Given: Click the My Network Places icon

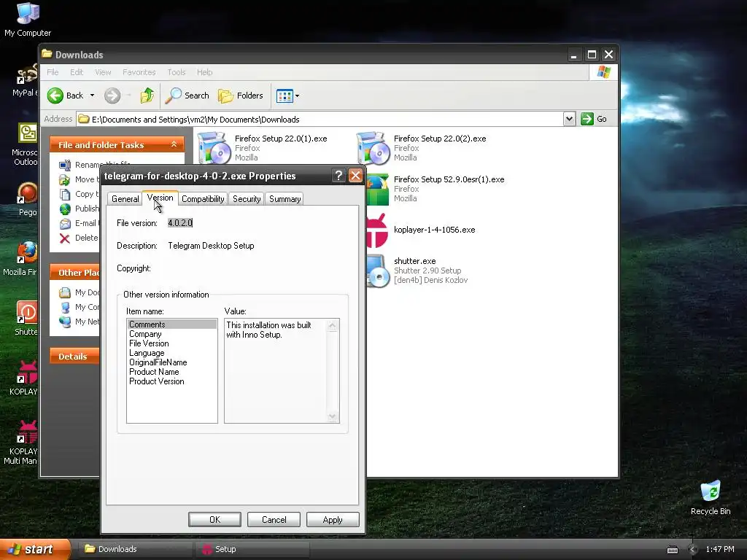Looking at the screenshot, I should click(65, 322).
